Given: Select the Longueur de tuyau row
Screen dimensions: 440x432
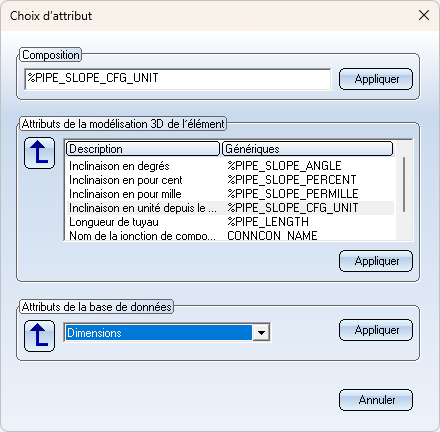Looking at the screenshot, I should click(x=230, y=222).
